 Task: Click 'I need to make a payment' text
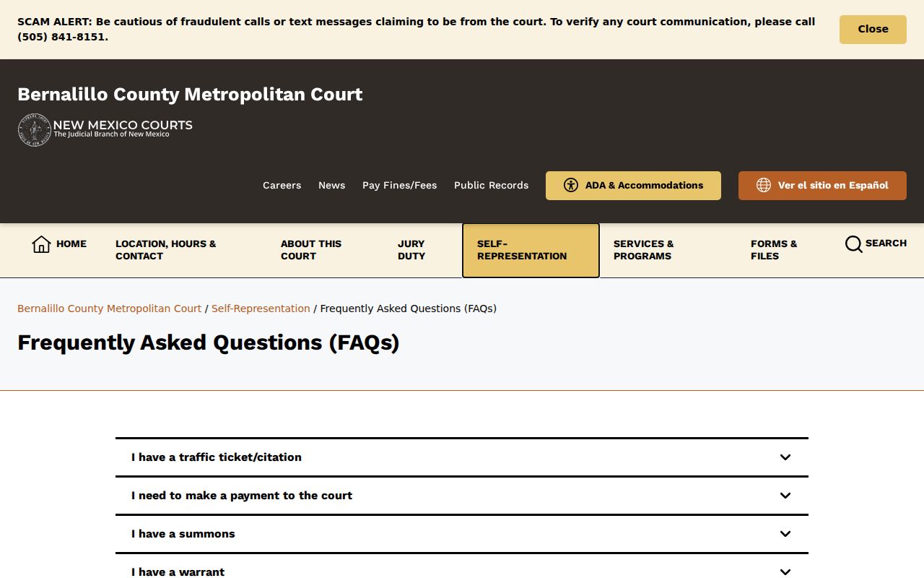pyautogui.click(x=242, y=496)
